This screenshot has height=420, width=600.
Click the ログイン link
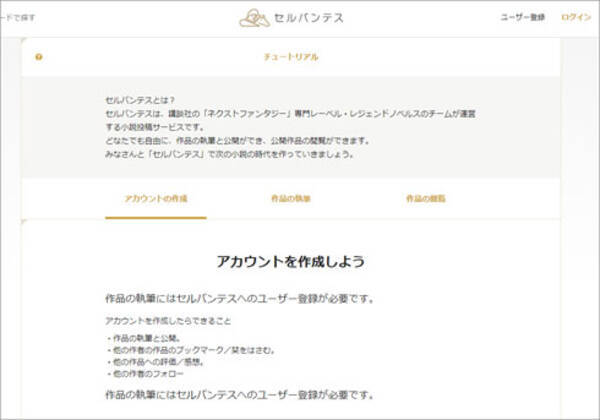click(x=576, y=18)
